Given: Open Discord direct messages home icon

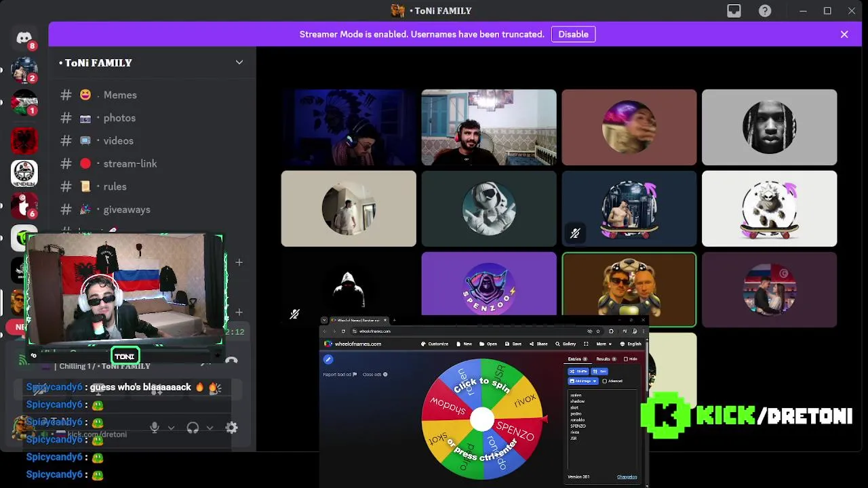Looking at the screenshot, I should tap(24, 38).
